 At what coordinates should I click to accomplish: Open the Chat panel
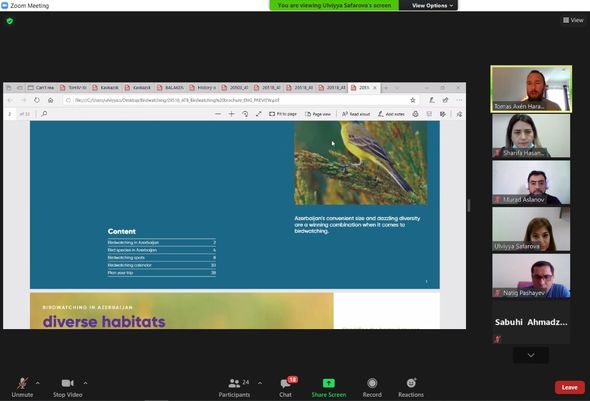coord(286,387)
